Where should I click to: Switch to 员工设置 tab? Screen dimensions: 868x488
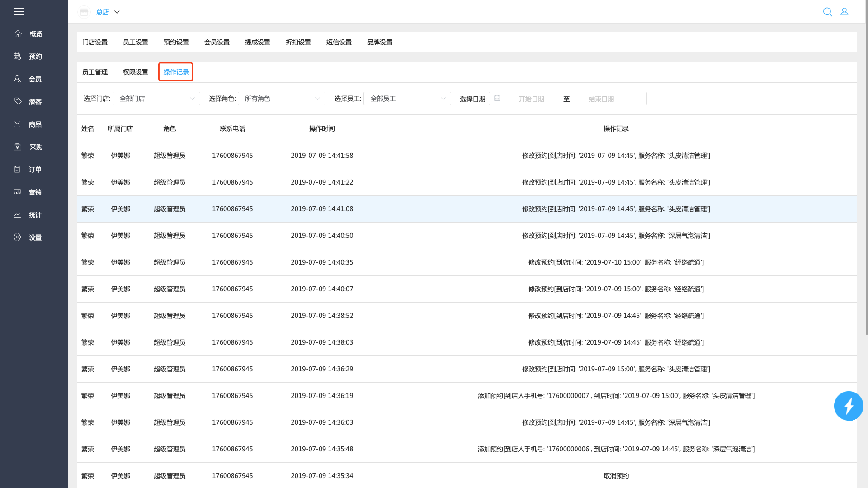136,42
